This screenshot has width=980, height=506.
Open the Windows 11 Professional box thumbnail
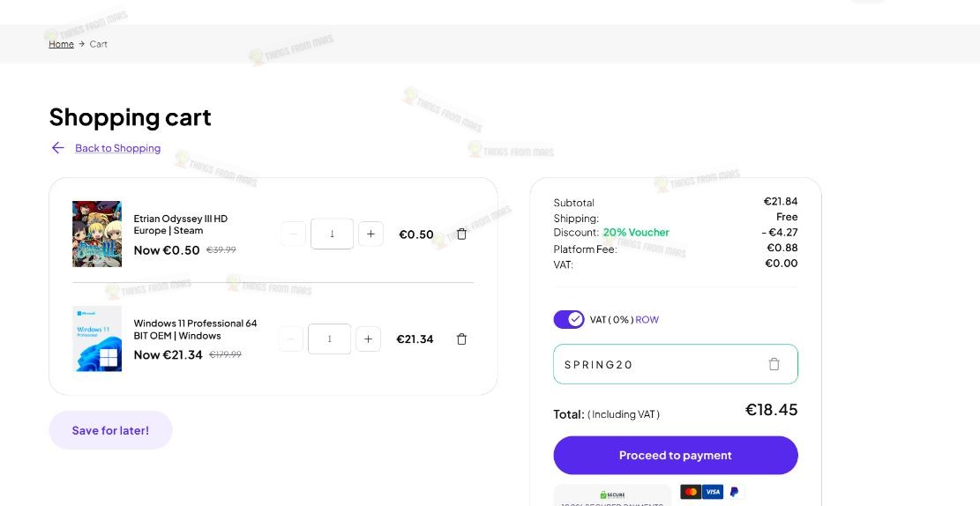pyautogui.click(x=97, y=339)
